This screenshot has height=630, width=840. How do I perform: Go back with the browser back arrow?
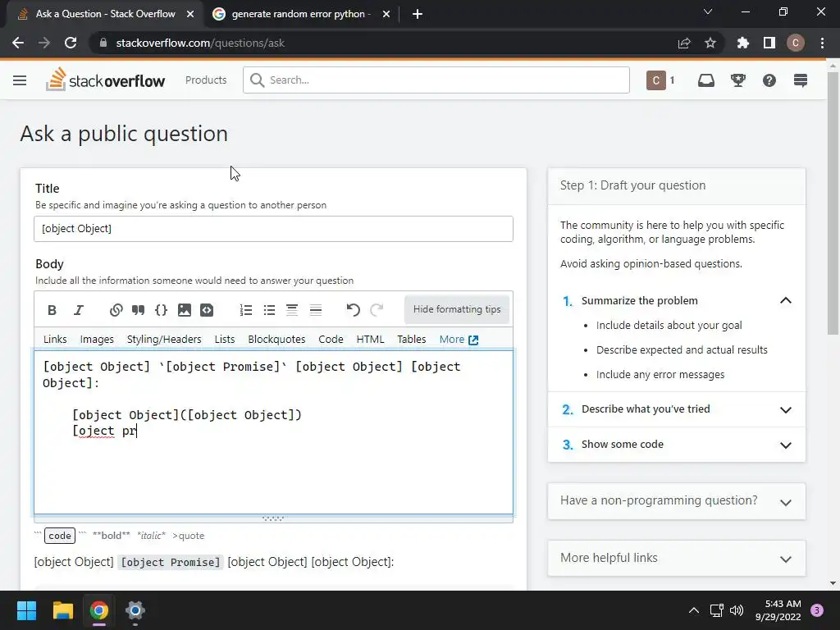(18, 43)
